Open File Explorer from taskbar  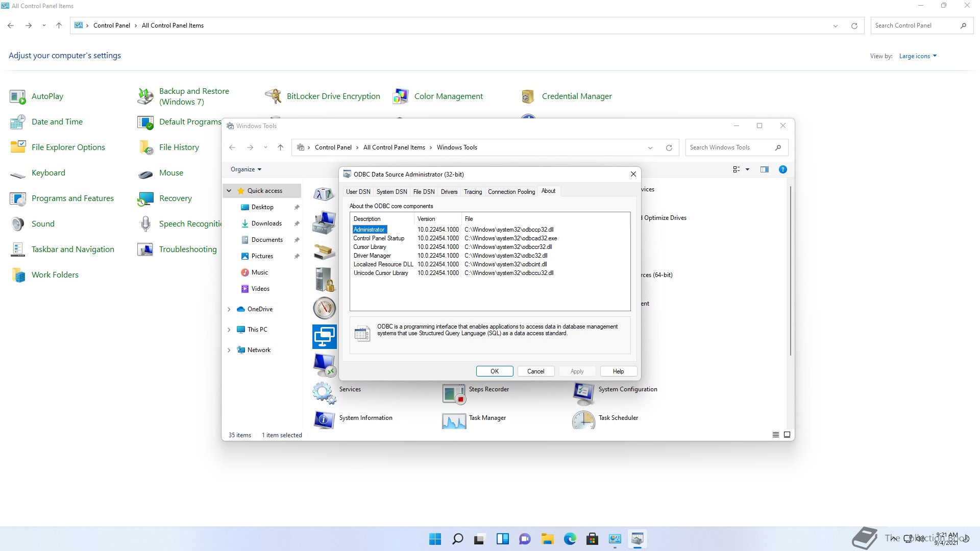click(548, 539)
